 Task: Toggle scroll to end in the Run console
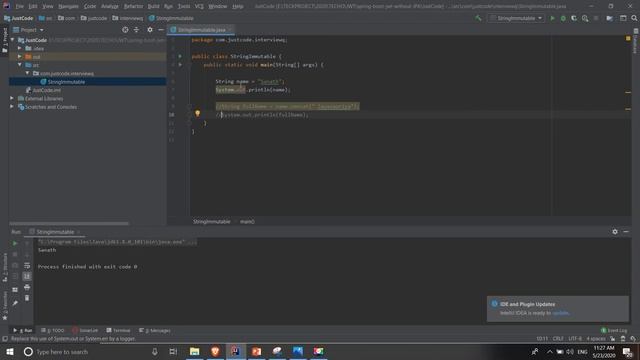pos(27,276)
